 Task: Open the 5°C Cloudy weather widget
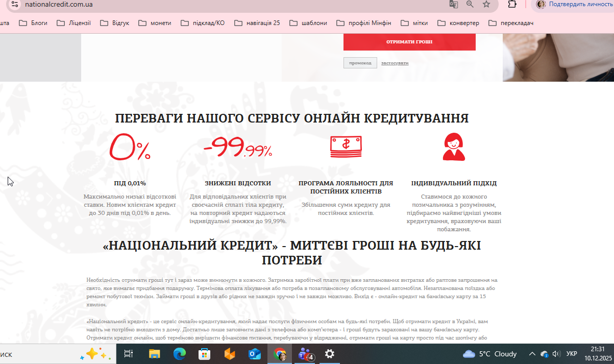click(x=490, y=354)
